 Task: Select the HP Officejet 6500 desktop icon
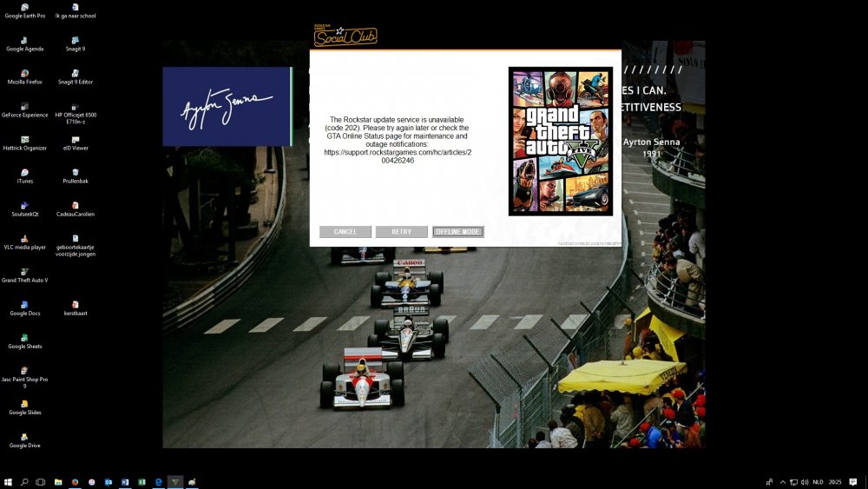click(x=76, y=113)
